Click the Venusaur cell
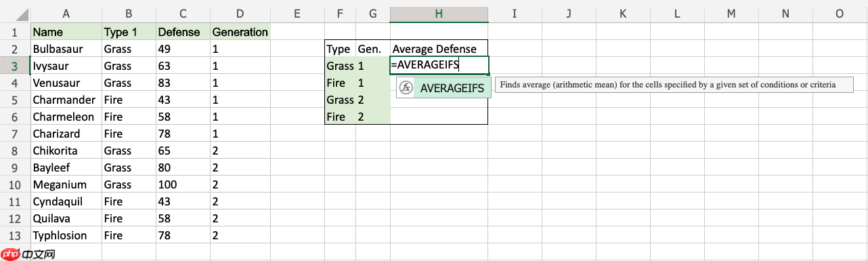 coord(66,83)
